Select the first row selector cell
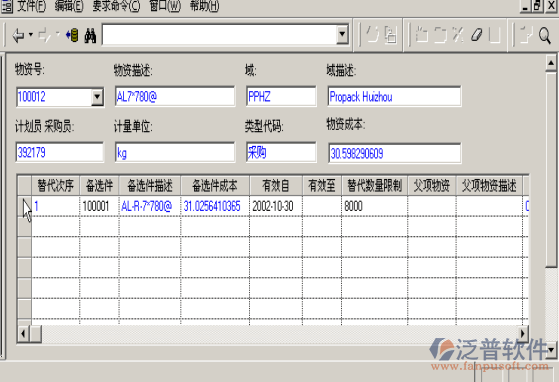 25,206
